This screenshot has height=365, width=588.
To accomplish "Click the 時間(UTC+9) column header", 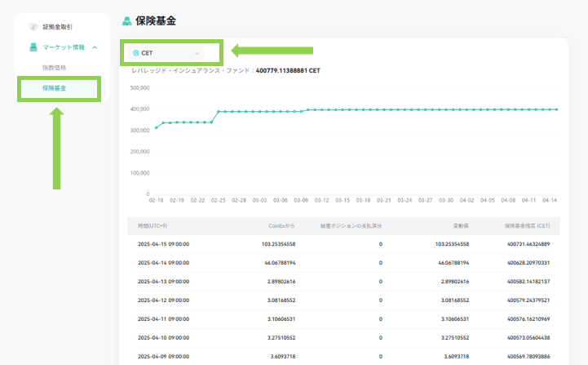I will 153,226.
